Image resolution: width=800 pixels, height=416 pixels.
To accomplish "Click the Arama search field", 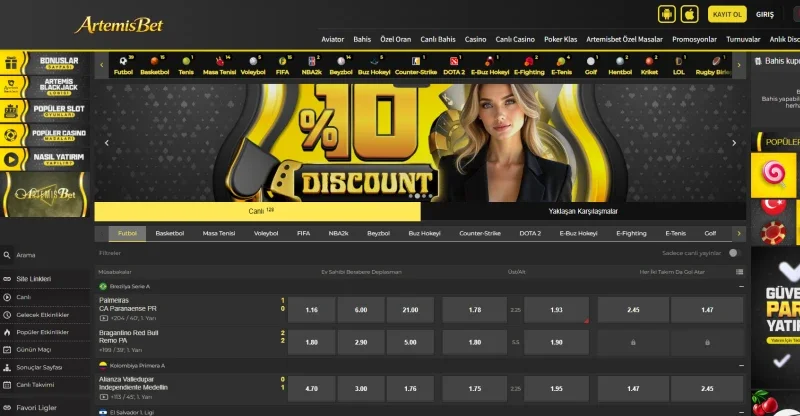I will (x=45, y=255).
